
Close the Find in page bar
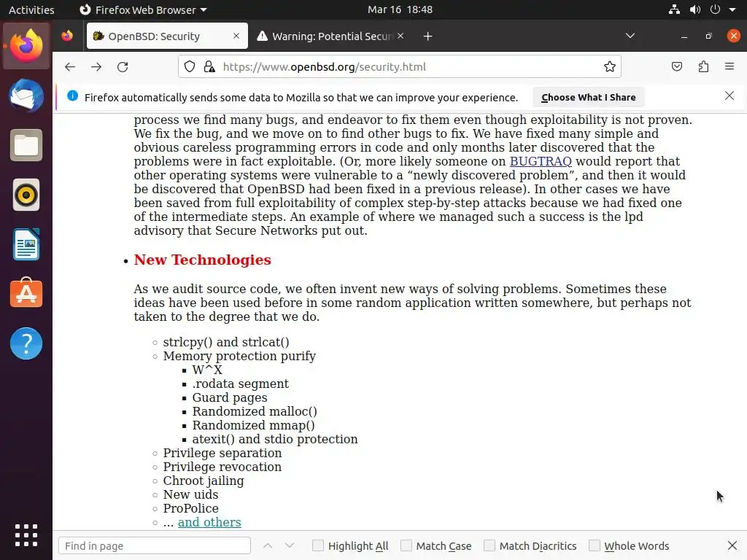tap(732, 545)
